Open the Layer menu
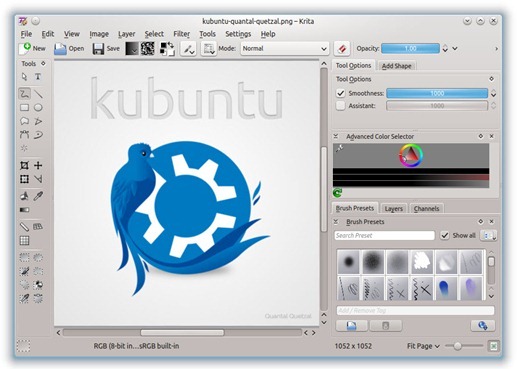This screenshot has width=524, height=369. pos(126,34)
